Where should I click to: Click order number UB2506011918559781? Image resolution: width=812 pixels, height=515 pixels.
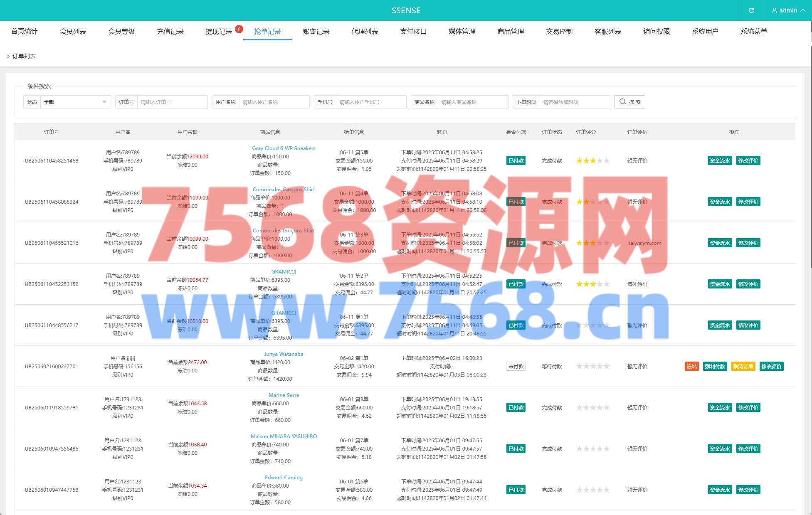pyautogui.click(x=51, y=407)
